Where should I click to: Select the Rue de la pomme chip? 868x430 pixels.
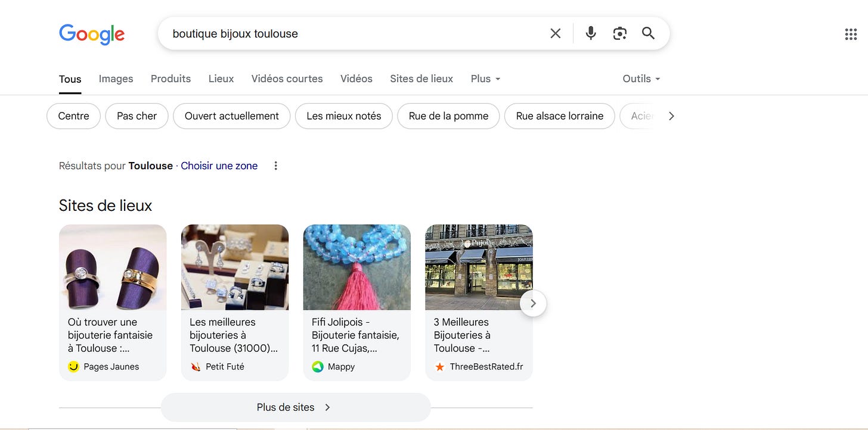[449, 116]
